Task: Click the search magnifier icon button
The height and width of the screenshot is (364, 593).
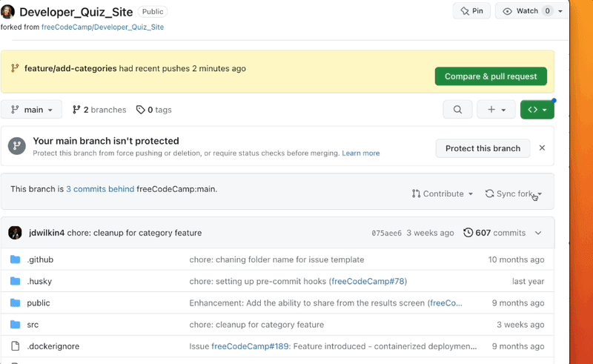Action: click(457, 110)
